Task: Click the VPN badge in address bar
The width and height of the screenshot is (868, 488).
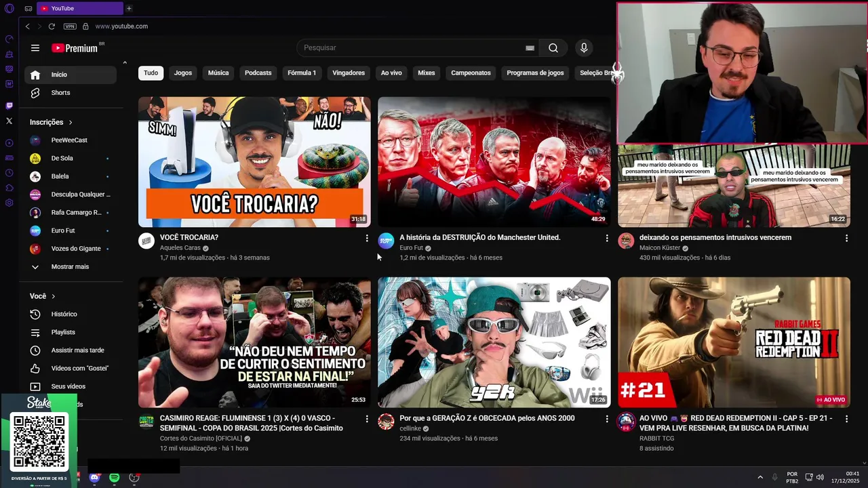Action: 70,26
